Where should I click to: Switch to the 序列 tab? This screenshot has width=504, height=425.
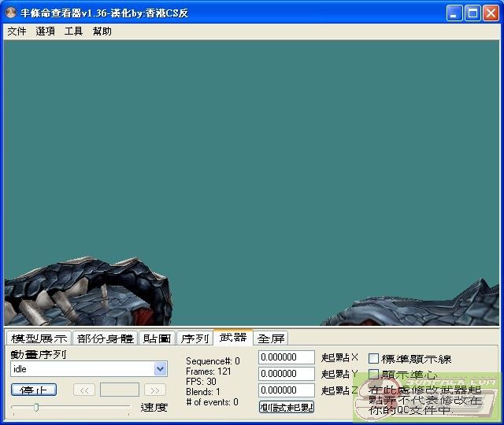click(195, 338)
